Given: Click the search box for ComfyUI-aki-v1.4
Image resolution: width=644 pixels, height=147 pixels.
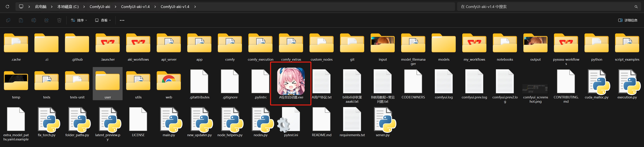Looking at the screenshot, I should (549, 7).
